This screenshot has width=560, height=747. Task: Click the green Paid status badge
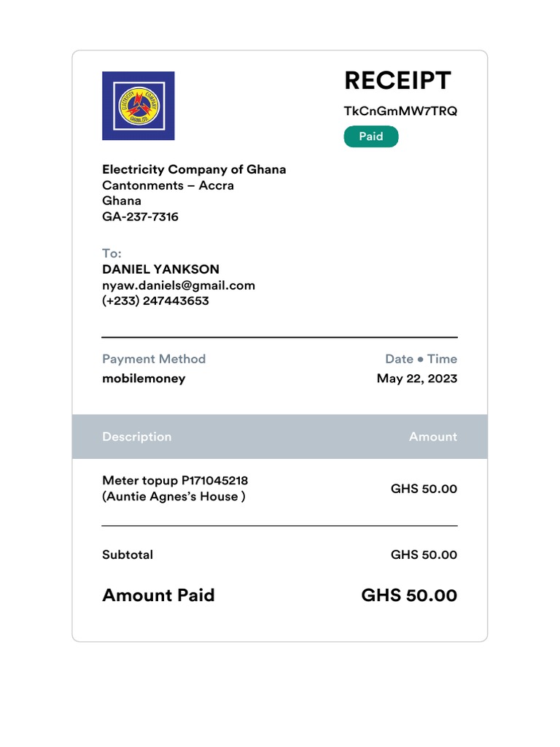pos(371,136)
